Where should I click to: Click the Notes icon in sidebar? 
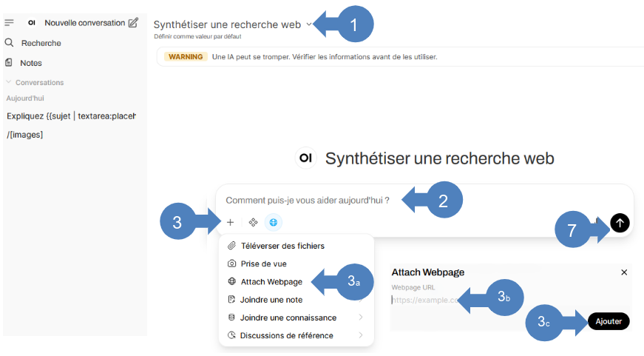tap(10, 63)
